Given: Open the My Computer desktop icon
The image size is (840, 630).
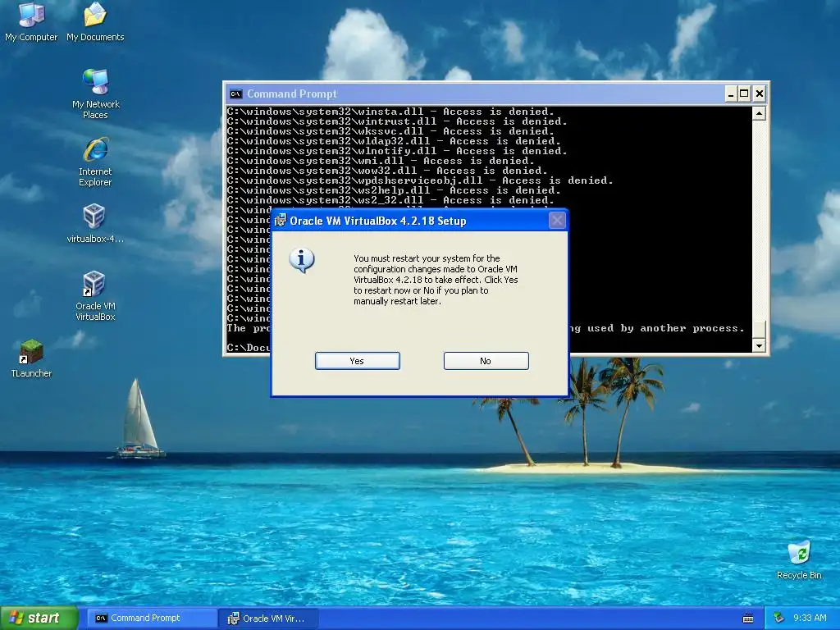Looking at the screenshot, I should 31,21.
